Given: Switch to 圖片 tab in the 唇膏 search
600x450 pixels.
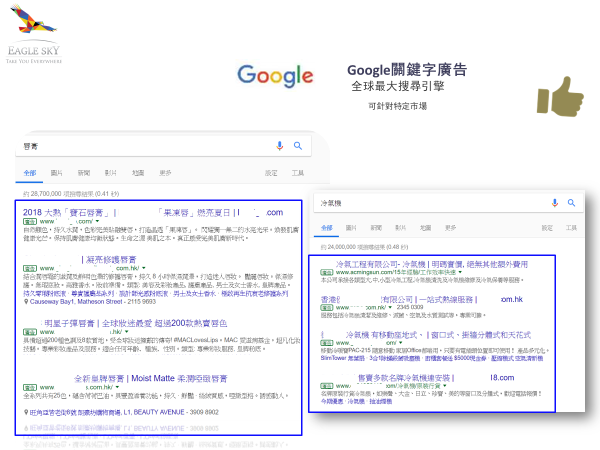Looking at the screenshot, I should (x=57, y=173).
